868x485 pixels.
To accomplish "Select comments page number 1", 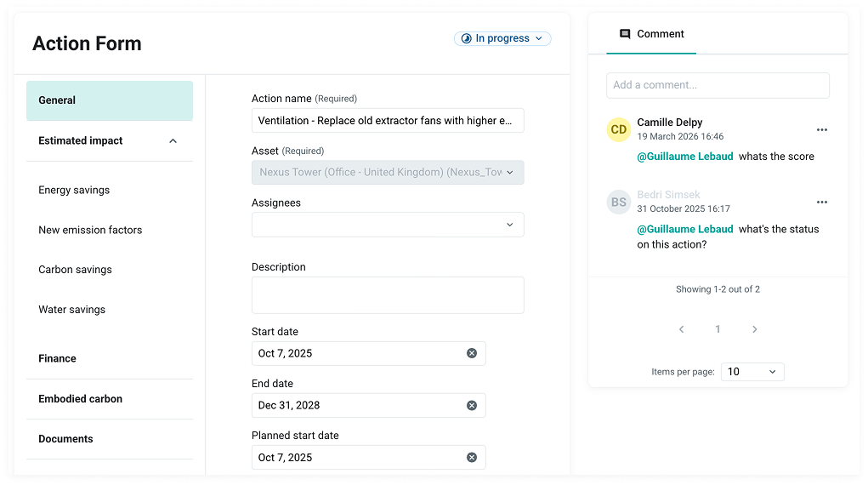I will [x=718, y=329].
